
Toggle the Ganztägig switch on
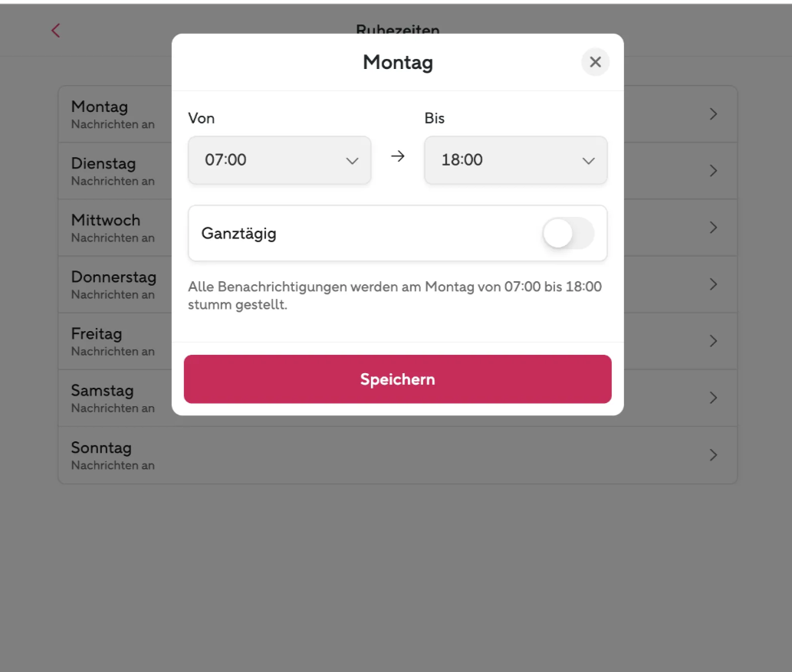coord(568,233)
